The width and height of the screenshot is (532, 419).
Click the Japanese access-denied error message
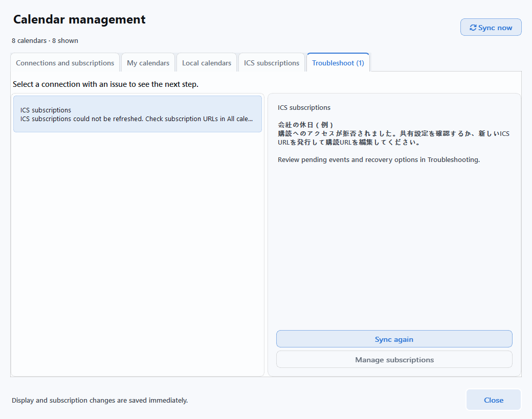(393, 138)
